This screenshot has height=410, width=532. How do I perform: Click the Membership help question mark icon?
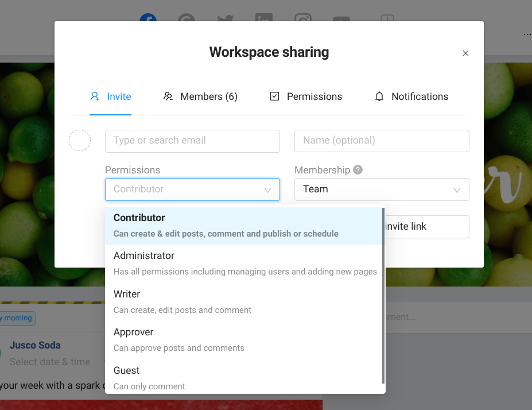(358, 170)
